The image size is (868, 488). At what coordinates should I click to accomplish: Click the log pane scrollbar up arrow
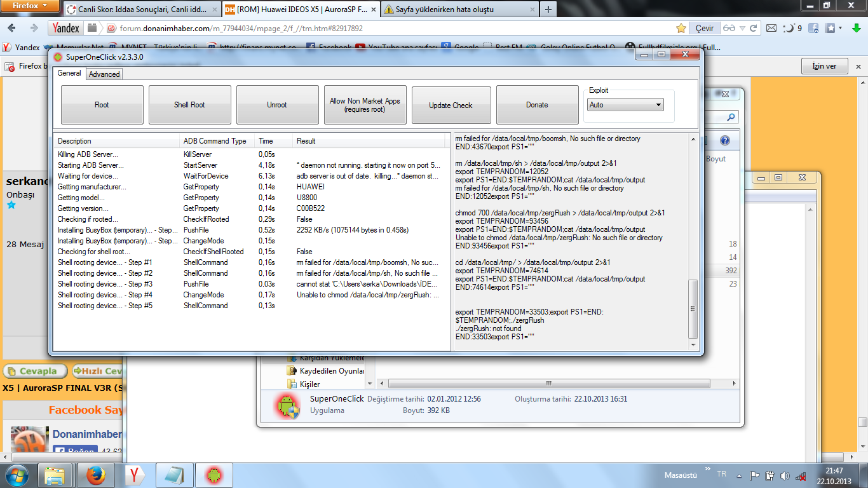pos(693,138)
